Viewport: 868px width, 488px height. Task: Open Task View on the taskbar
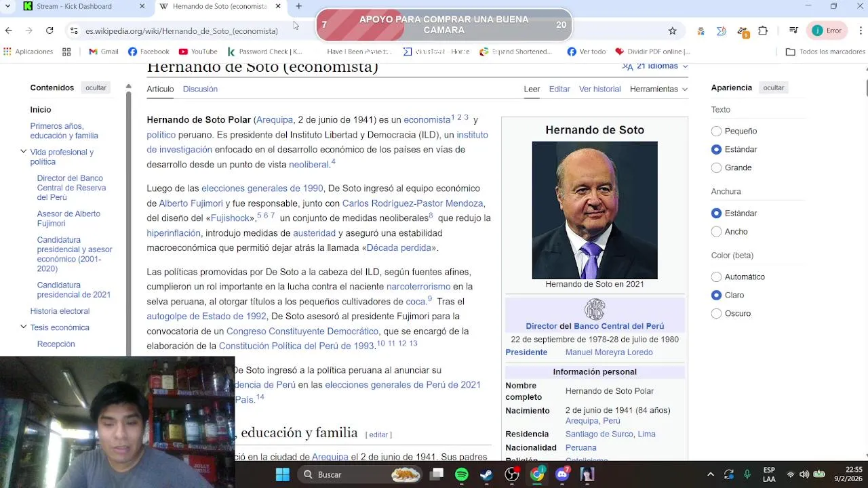pos(437,474)
